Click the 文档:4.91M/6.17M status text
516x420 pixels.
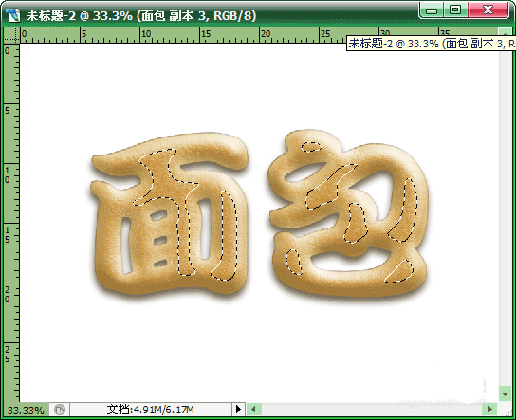[151, 410]
